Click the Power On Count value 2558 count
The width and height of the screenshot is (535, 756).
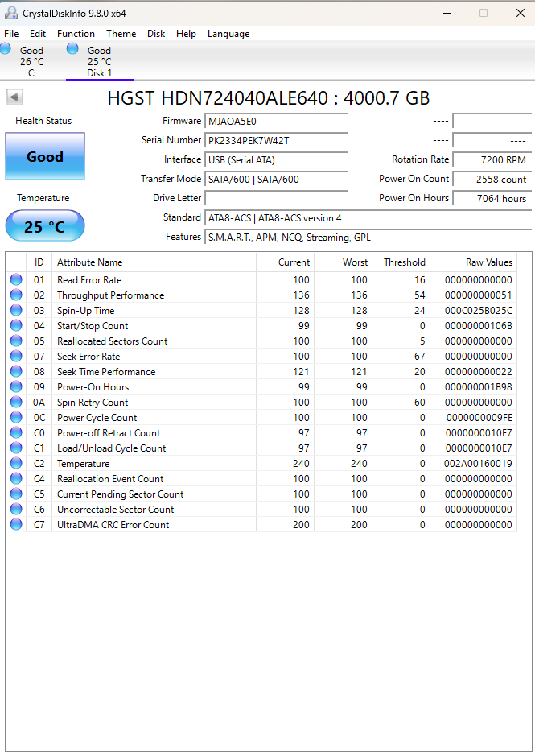tap(492, 180)
